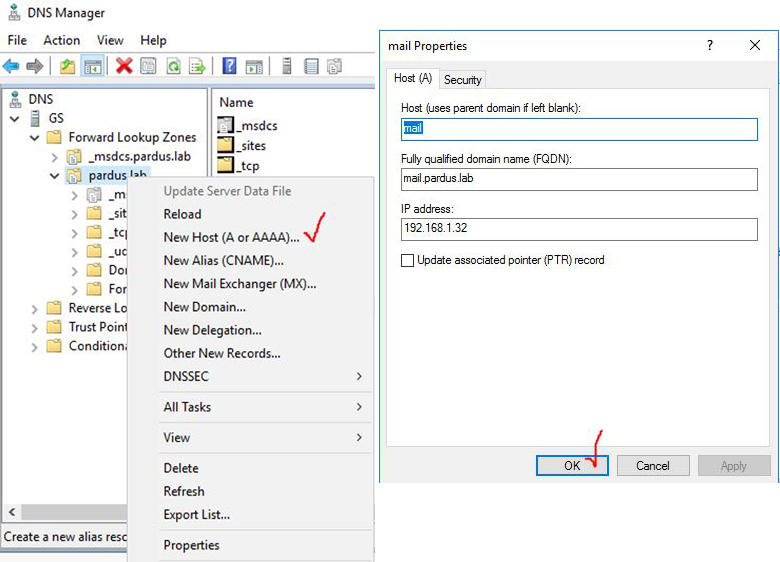Cancel the mail Properties dialog
Image resolution: width=780 pixels, height=562 pixels.
(x=653, y=466)
